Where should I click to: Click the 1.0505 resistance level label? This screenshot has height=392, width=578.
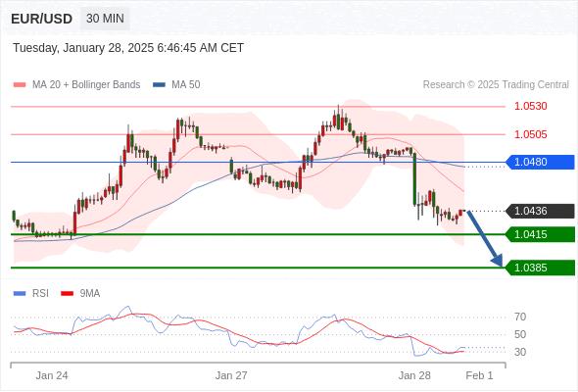click(x=531, y=134)
